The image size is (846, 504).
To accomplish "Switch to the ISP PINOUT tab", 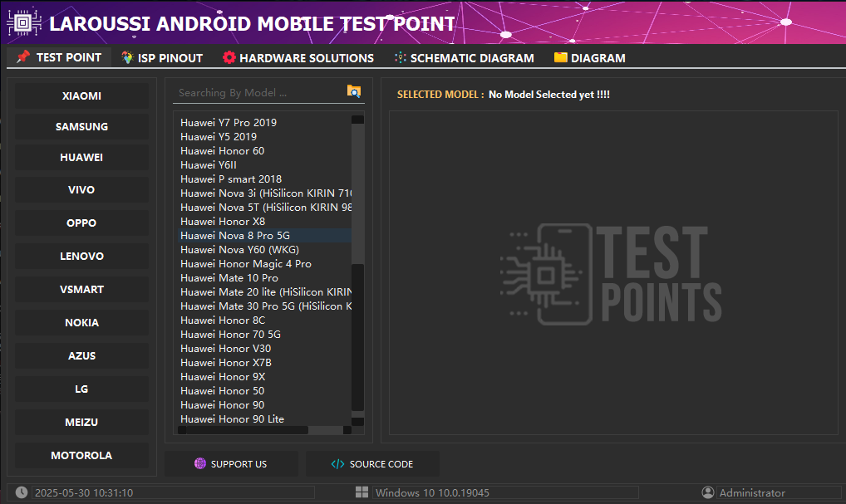I will pos(162,58).
